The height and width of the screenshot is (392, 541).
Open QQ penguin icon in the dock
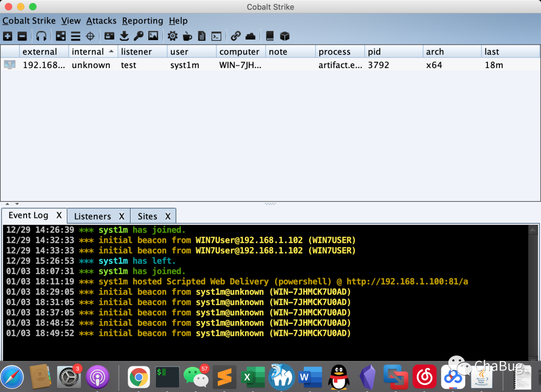point(339,377)
